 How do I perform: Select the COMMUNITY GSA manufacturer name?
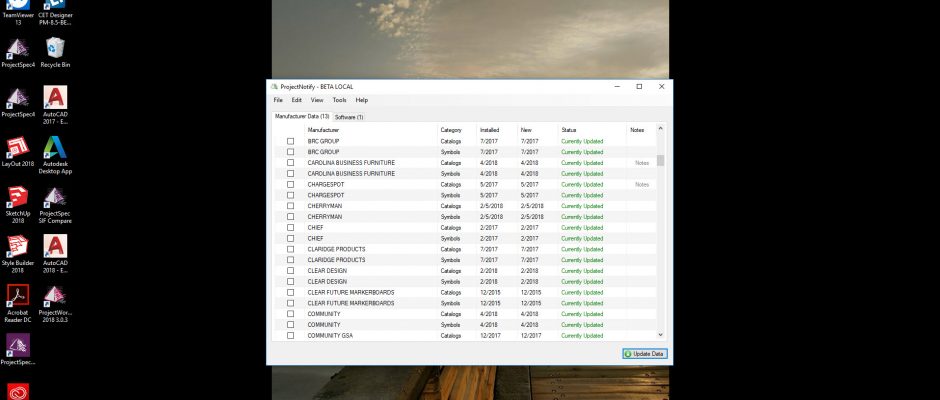tap(330, 336)
